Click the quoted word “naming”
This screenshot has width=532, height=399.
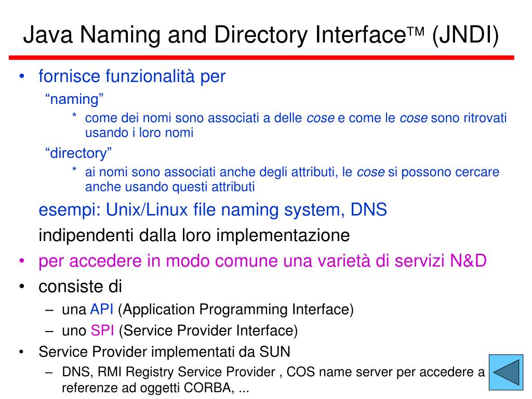pyautogui.click(x=74, y=99)
